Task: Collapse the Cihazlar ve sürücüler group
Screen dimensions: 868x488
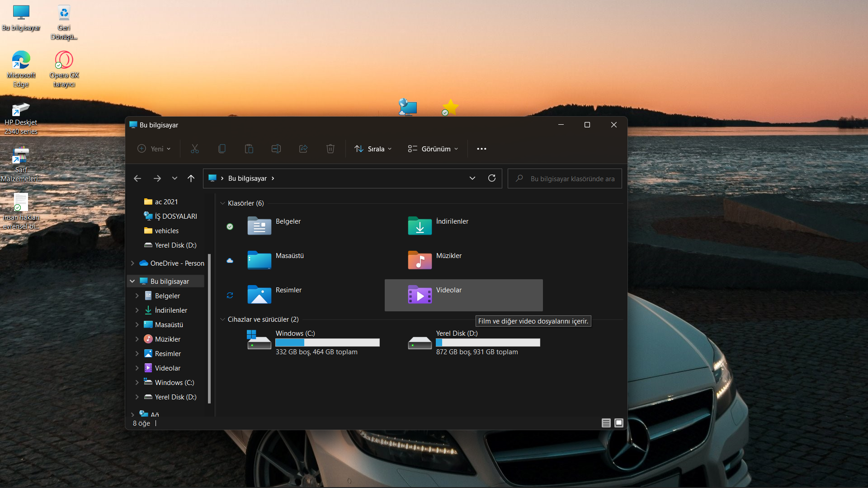Action: [x=223, y=319]
